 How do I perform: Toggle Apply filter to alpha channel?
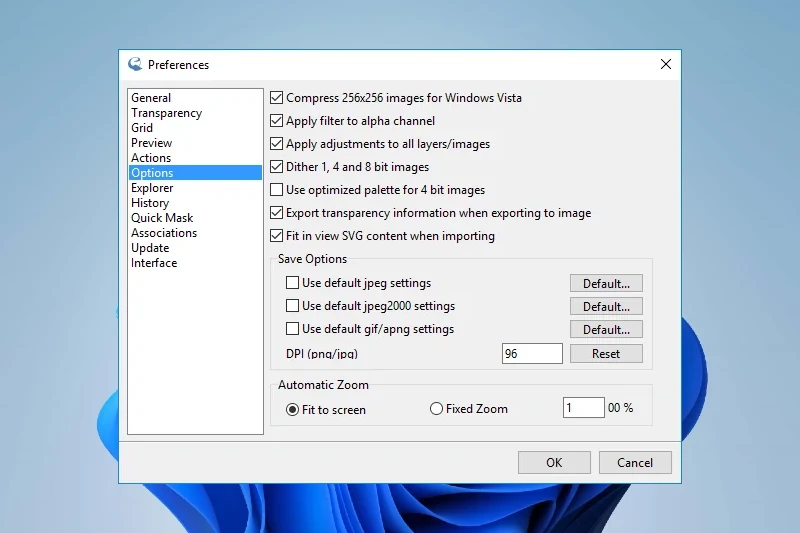(277, 121)
